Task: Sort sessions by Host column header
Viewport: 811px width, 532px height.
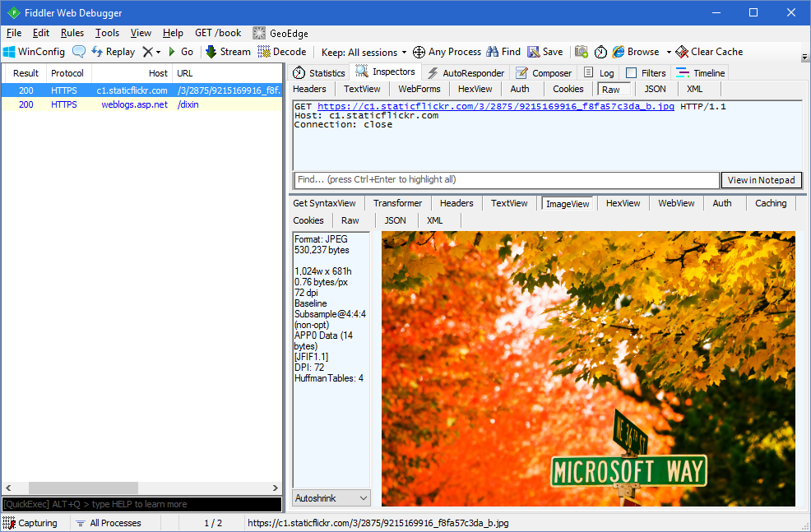Action: pos(132,73)
